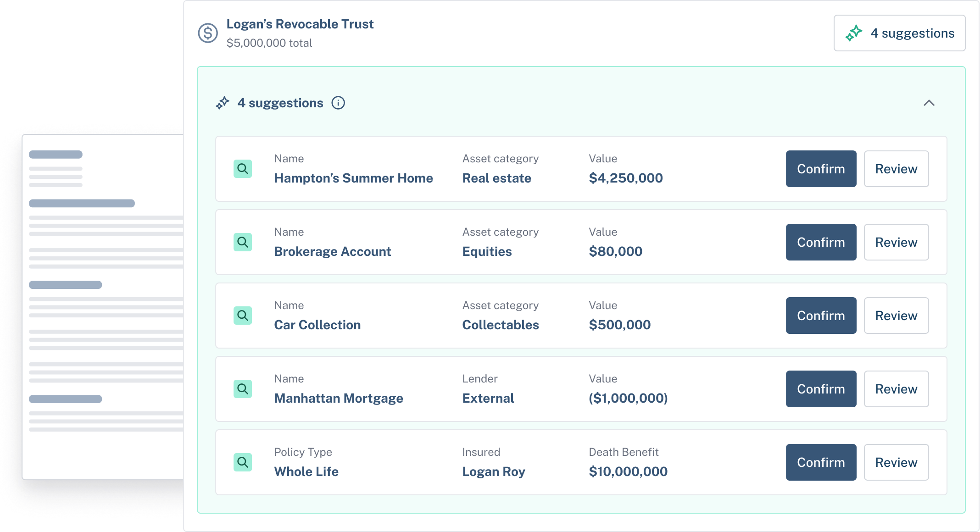Click magnifier icon beside Car Collection
Image resolution: width=980 pixels, height=532 pixels.
[243, 316]
